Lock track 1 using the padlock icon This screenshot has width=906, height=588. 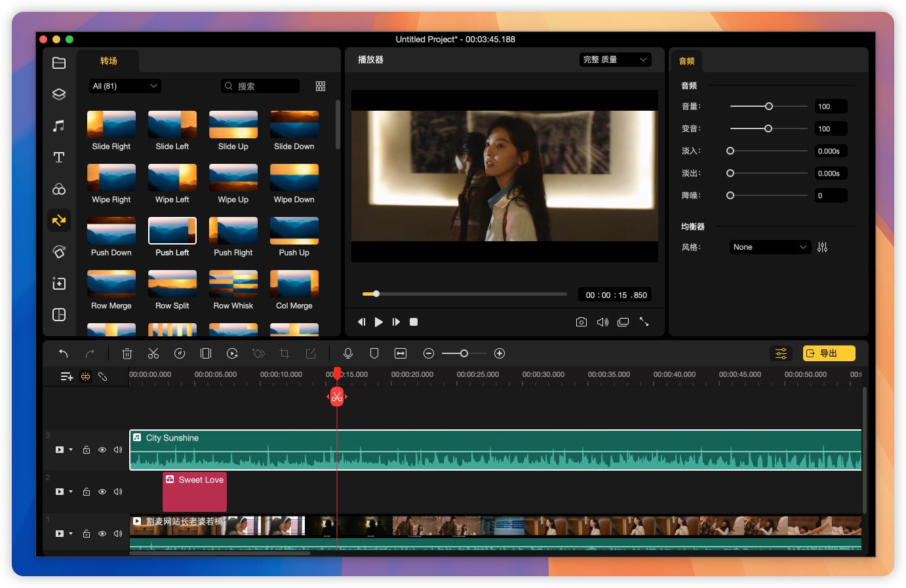point(87,534)
